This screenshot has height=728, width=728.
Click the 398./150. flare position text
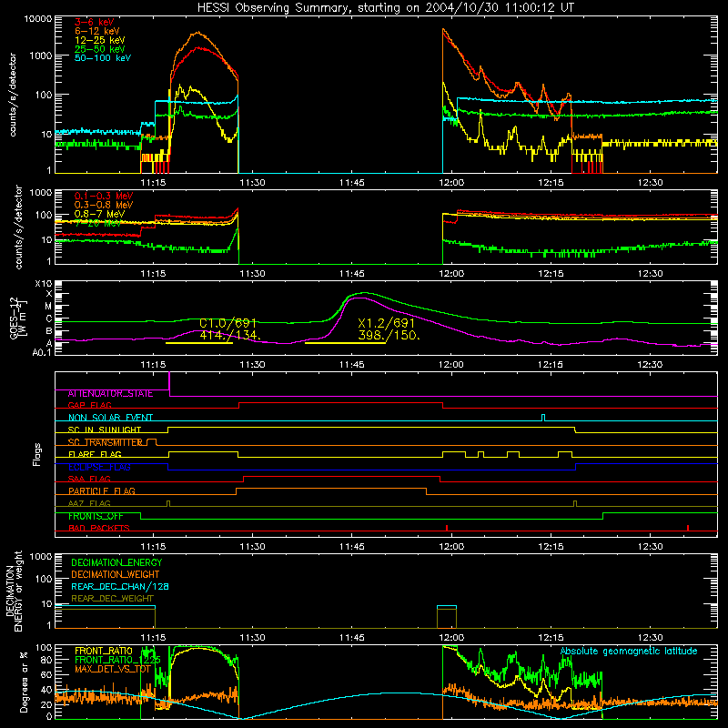(x=389, y=335)
